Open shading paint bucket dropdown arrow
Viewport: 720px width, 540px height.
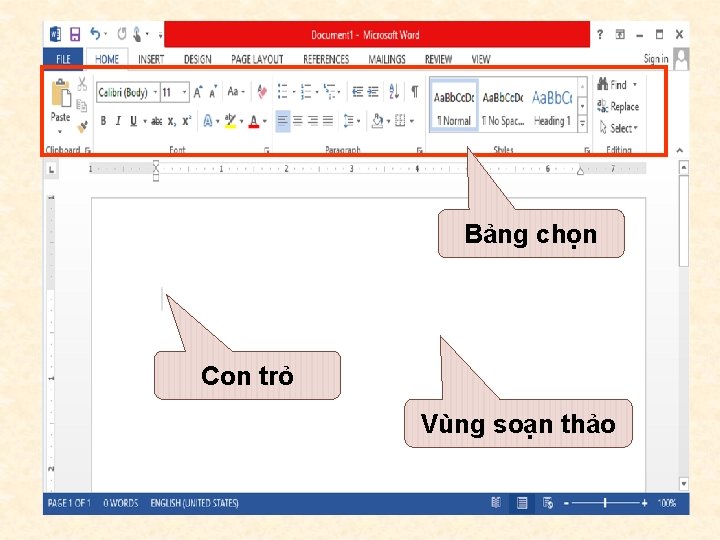point(388,121)
